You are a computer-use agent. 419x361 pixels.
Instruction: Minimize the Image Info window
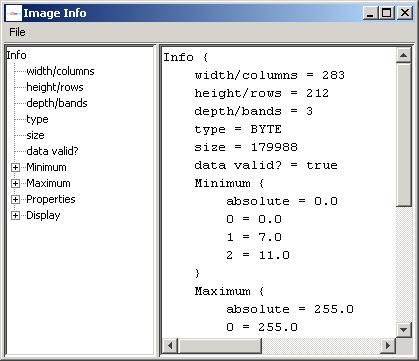(x=370, y=13)
